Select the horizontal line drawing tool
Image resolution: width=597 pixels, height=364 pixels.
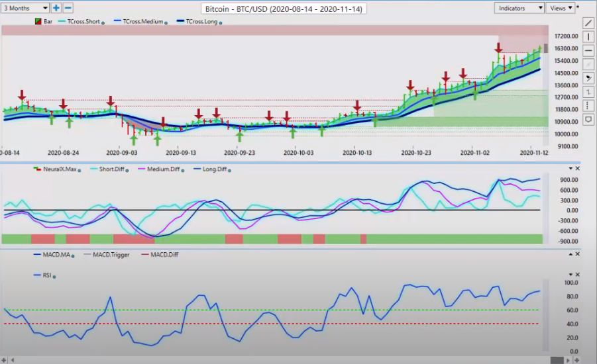pos(588,50)
